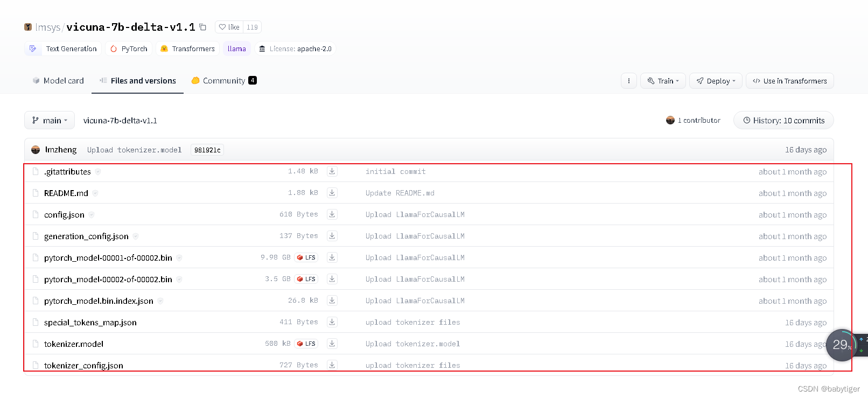This screenshot has width=868, height=398.
Task: Open the .gitattributes file
Action: click(67, 172)
